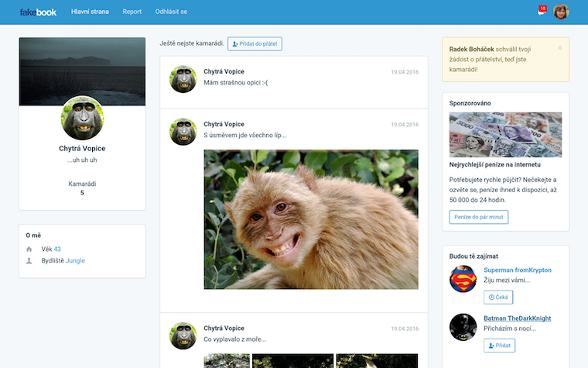588x368 pixels.
Task: Click author name on 'Mám strašnou opici' post
Action: click(224, 71)
